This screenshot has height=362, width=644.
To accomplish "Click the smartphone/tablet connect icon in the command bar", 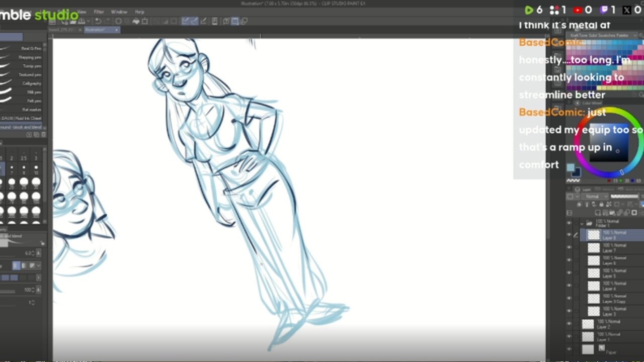I will tap(215, 21).
